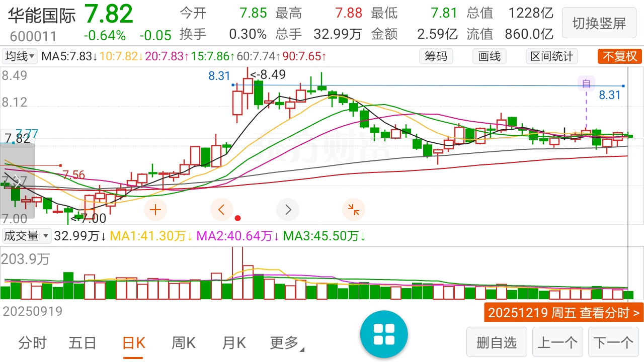644x362 pixels.
Task: Tap the 今开 7.85 value
Action: tap(253, 13)
